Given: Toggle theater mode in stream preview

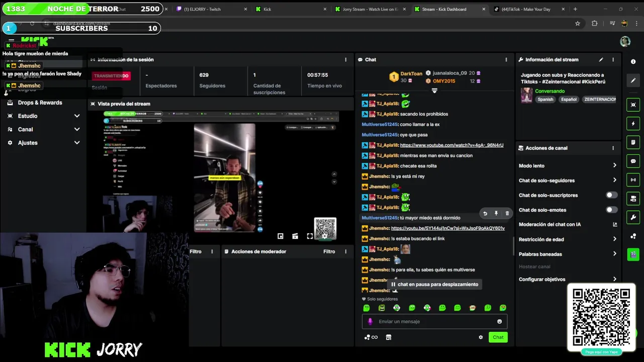Looking at the screenshot, I should 295,236.
